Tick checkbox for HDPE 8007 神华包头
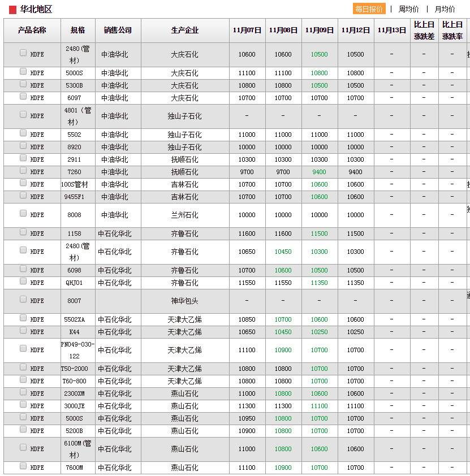Screen dimensions: 470x476 click(x=23, y=299)
